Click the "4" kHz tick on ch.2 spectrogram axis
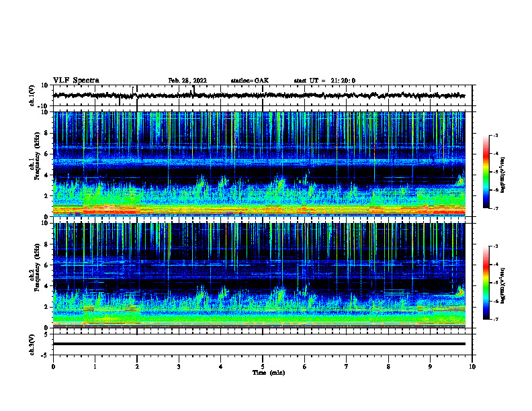 pos(47,286)
